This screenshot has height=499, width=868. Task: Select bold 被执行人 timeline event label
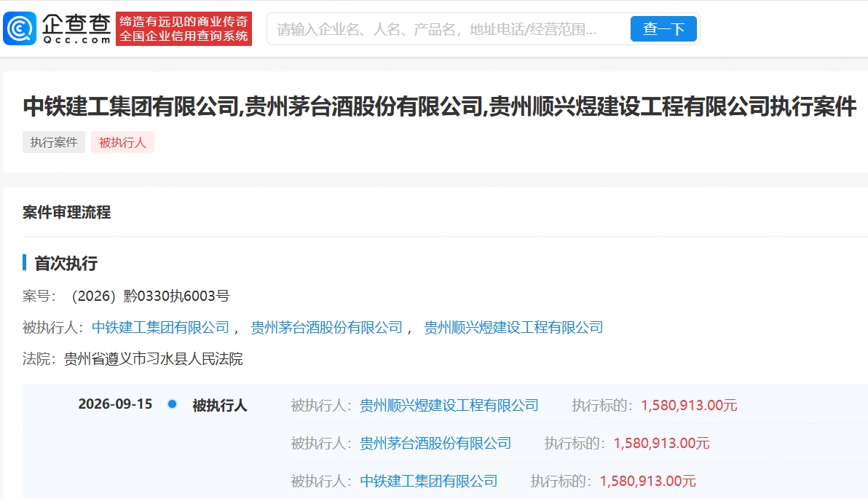[x=220, y=406]
